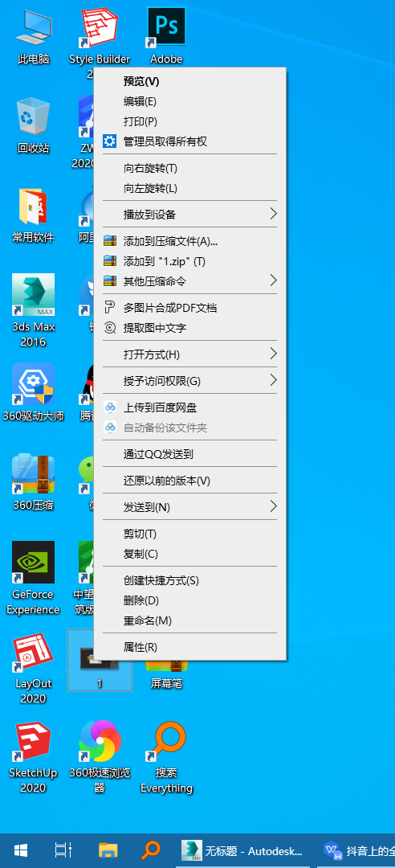Click 还原以前的版本(V) menu entry
This screenshot has height=868, width=395.
(189, 481)
